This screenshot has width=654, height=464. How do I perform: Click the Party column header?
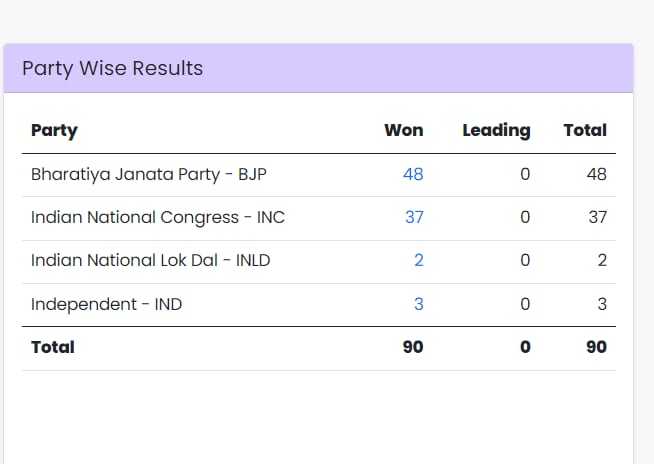coord(54,130)
